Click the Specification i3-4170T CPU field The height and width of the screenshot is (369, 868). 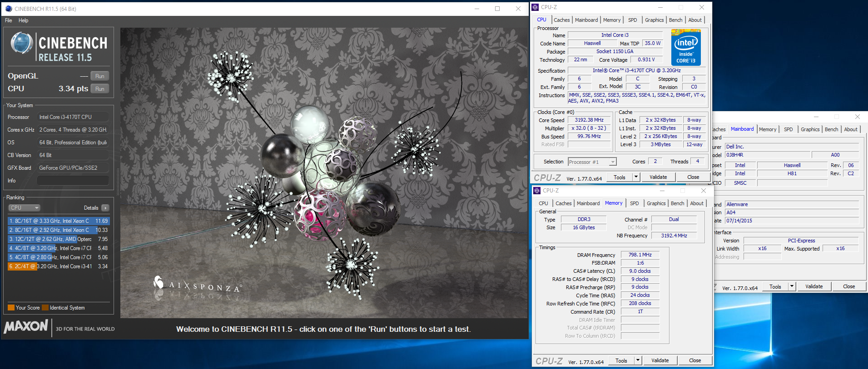tap(637, 71)
